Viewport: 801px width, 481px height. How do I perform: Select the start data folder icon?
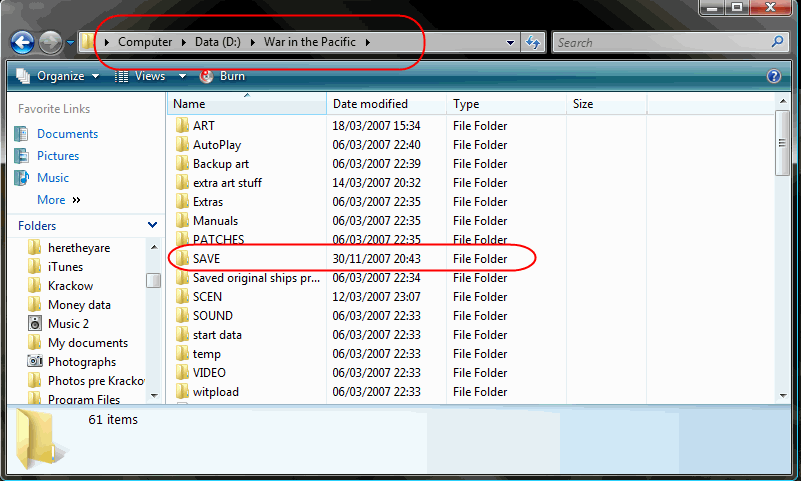(x=182, y=334)
